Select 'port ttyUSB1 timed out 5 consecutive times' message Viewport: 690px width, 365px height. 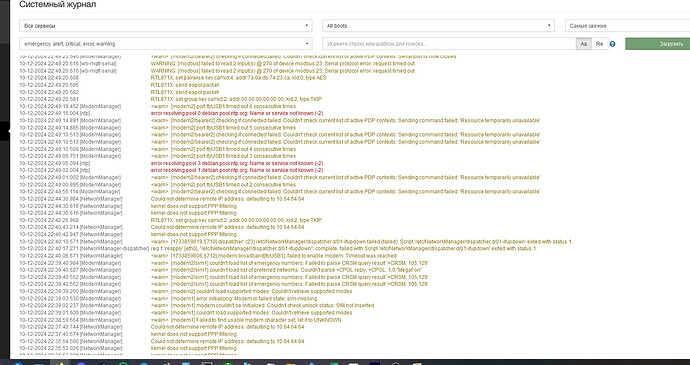click(224, 128)
